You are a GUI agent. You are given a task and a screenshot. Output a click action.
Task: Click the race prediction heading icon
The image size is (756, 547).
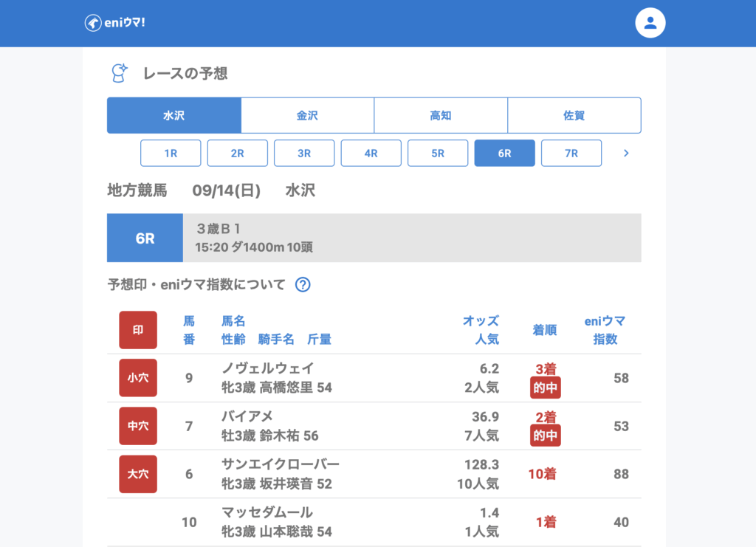tap(119, 73)
